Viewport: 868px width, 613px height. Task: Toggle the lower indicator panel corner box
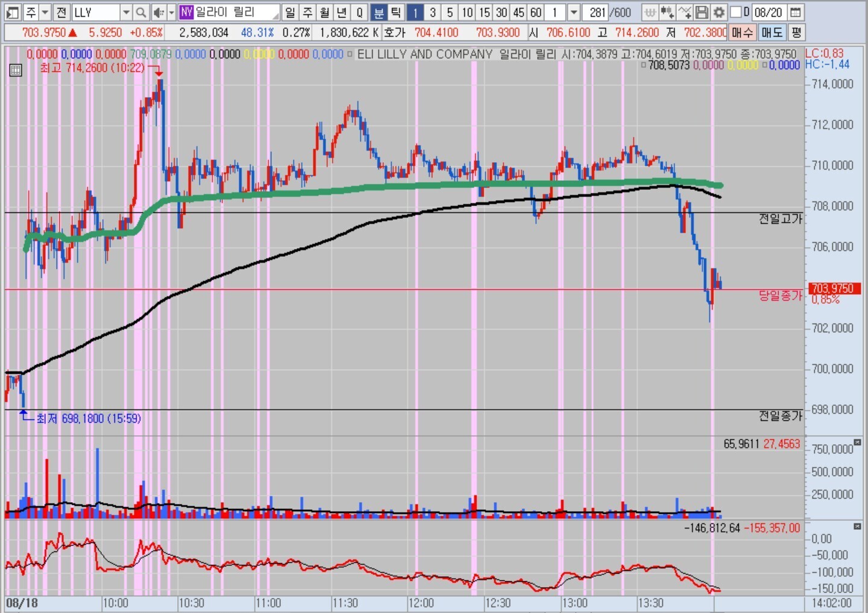(x=858, y=527)
